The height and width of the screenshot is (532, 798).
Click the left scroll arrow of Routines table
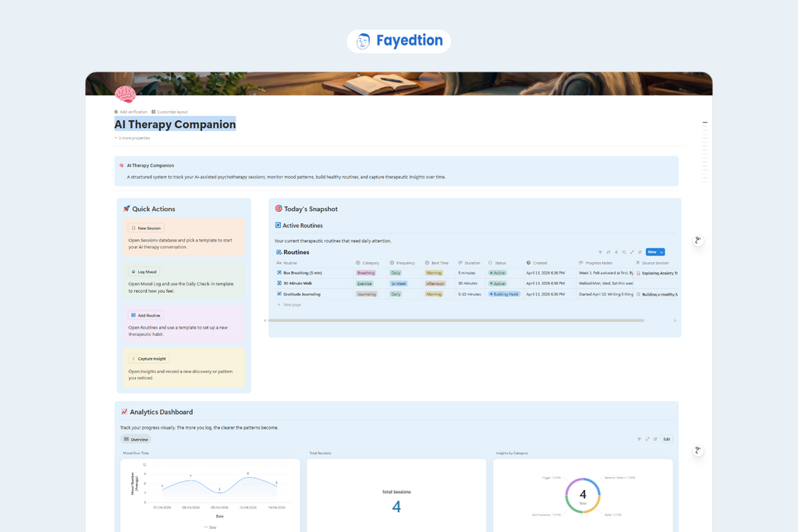click(264, 321)
